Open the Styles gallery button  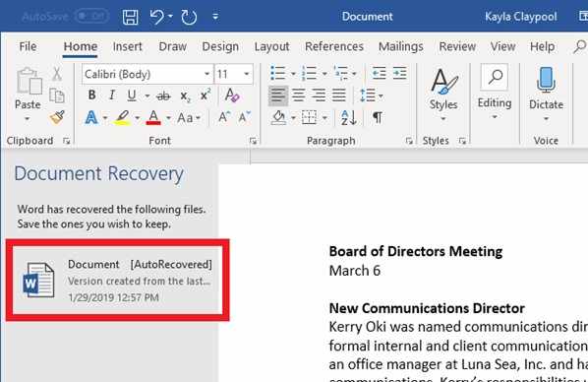coord(443,94)
